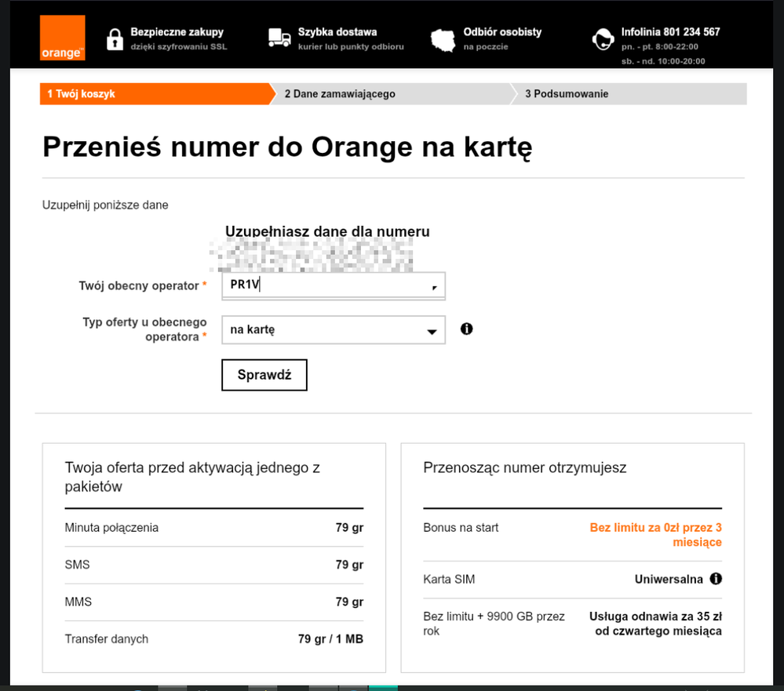Viewport: 784px width, 691px height.
Task: Click the delivery truck icon
Action: pos(279,38)
